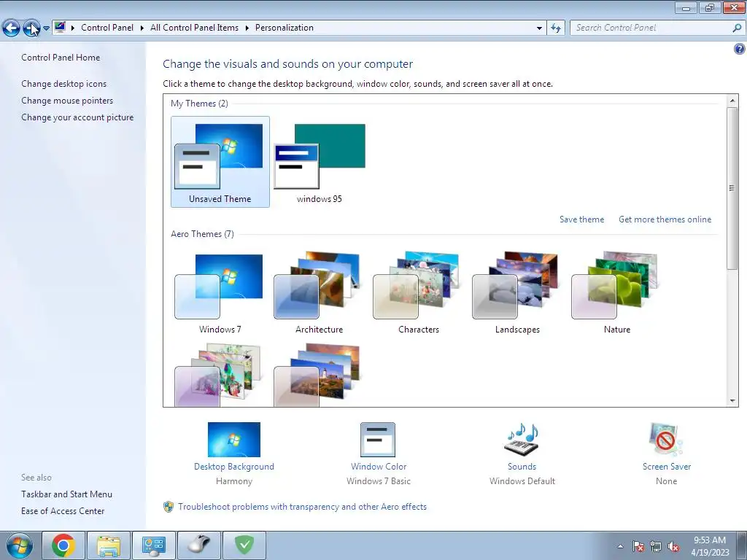This screenshot has width=747, height=560.
Task: Apply the Nature Aero theme
Action: (617, 292)
